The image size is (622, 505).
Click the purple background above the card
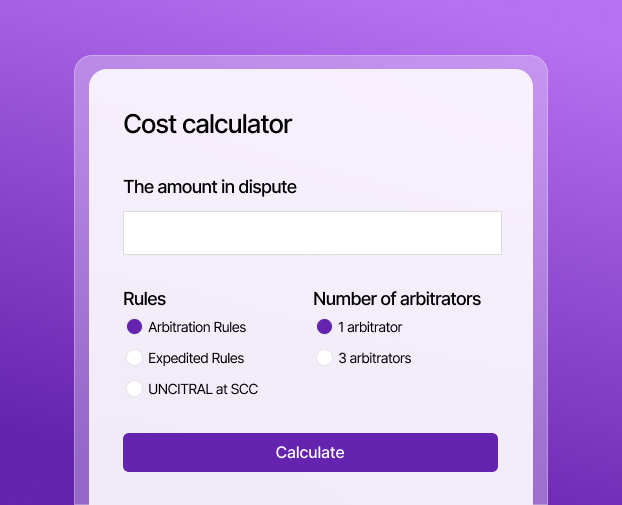pyautogui.click(x=311, y=25)
